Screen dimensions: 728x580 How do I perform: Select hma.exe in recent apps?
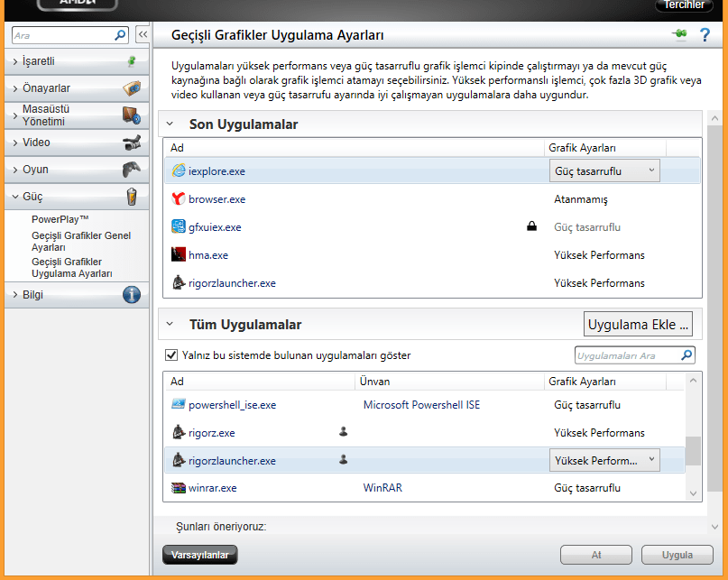(x=208, y=255)
